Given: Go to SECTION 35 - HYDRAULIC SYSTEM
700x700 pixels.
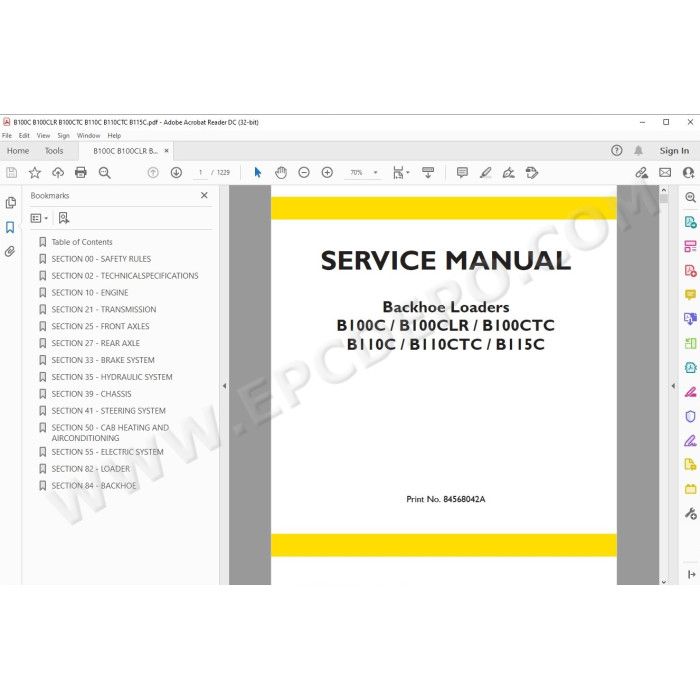Looking at the screenshot, I should tap(112, 377).
